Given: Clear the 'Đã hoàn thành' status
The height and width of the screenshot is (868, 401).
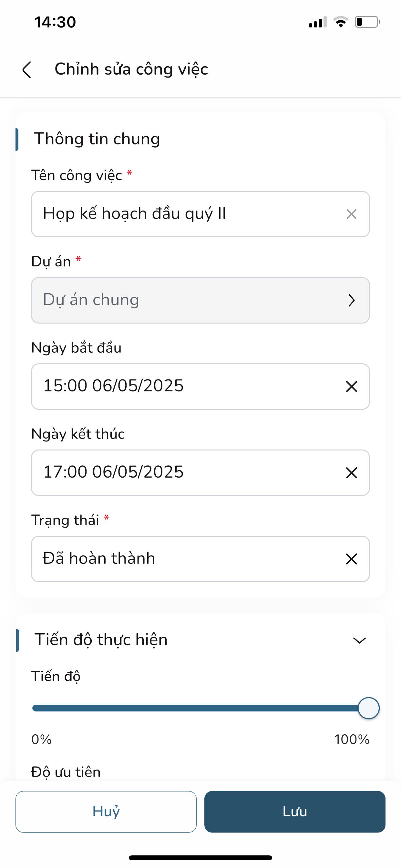Looking at the screenshot, I should 351,559.
